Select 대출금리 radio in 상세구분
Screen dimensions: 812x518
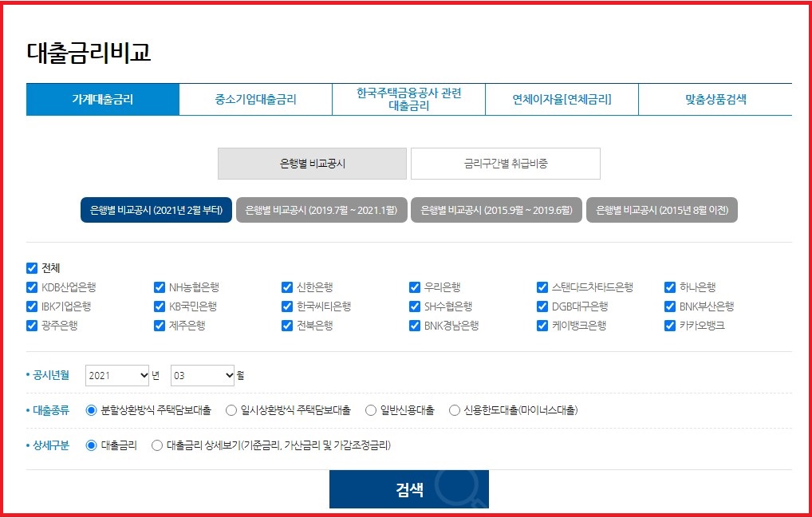point(92,445)
